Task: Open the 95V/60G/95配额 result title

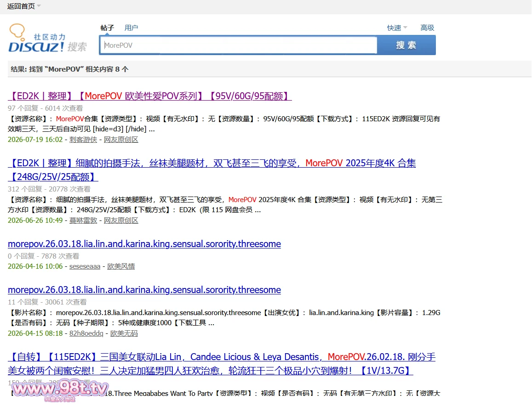Action: click(149, 96)
